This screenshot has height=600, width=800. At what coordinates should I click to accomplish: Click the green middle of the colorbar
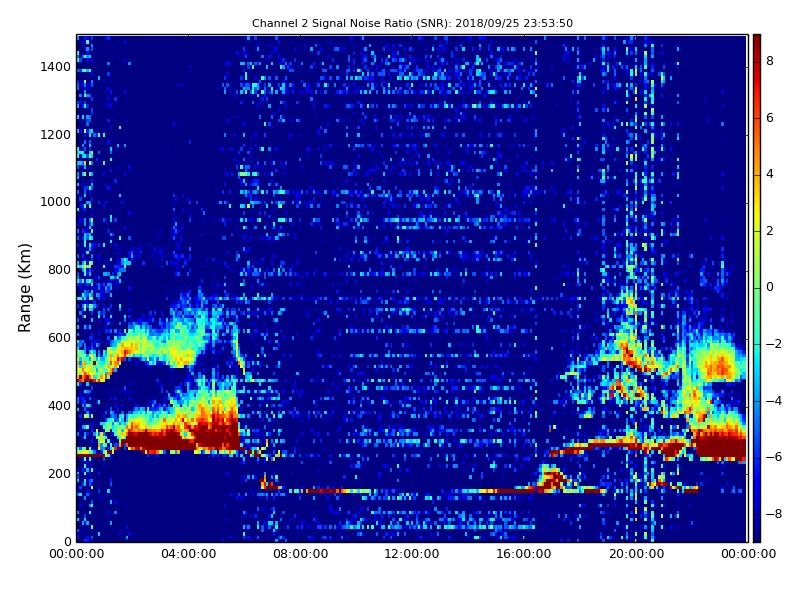(757, 288)
